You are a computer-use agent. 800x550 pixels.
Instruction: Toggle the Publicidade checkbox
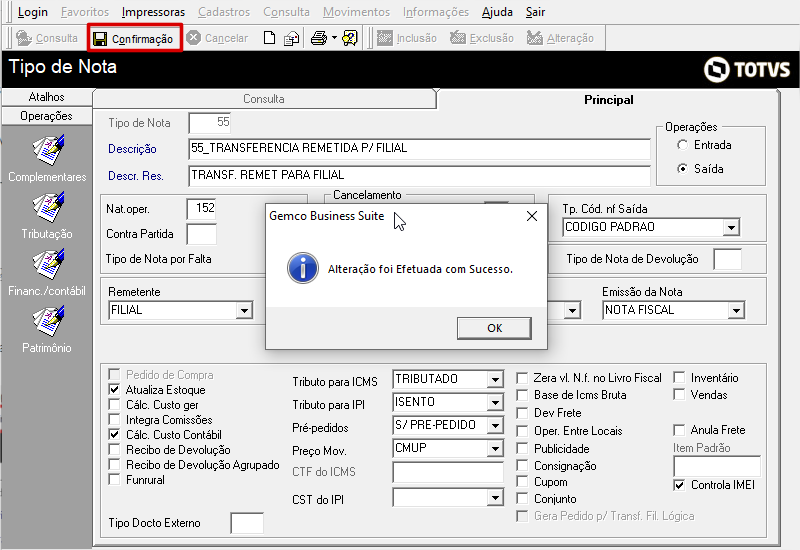pyautogui.click(x=522, y=448)
